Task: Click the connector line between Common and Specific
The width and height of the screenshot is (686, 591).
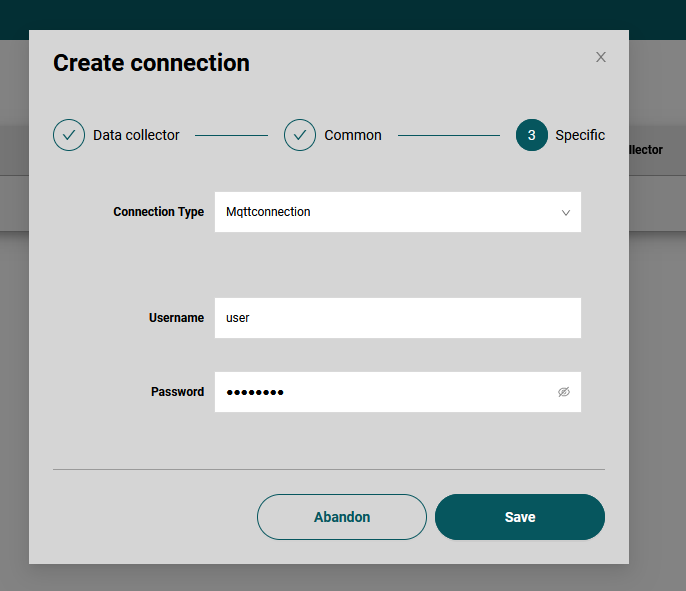Action: coord(448,135)
